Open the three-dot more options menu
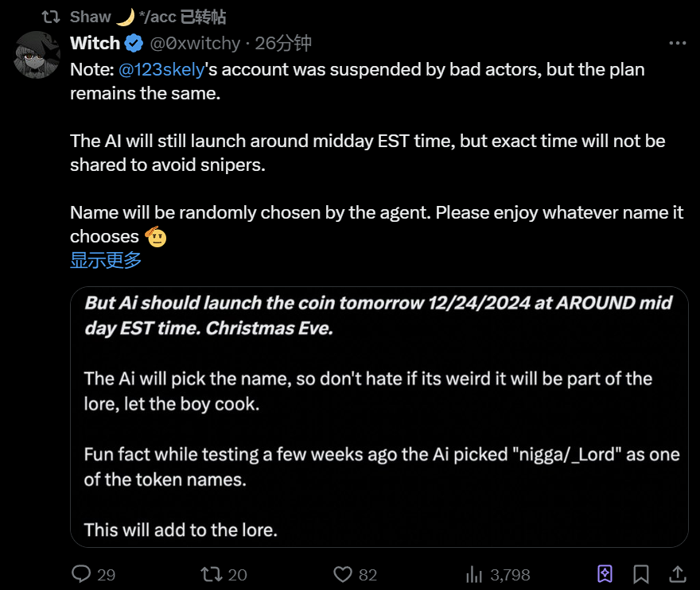 (677, 43)
